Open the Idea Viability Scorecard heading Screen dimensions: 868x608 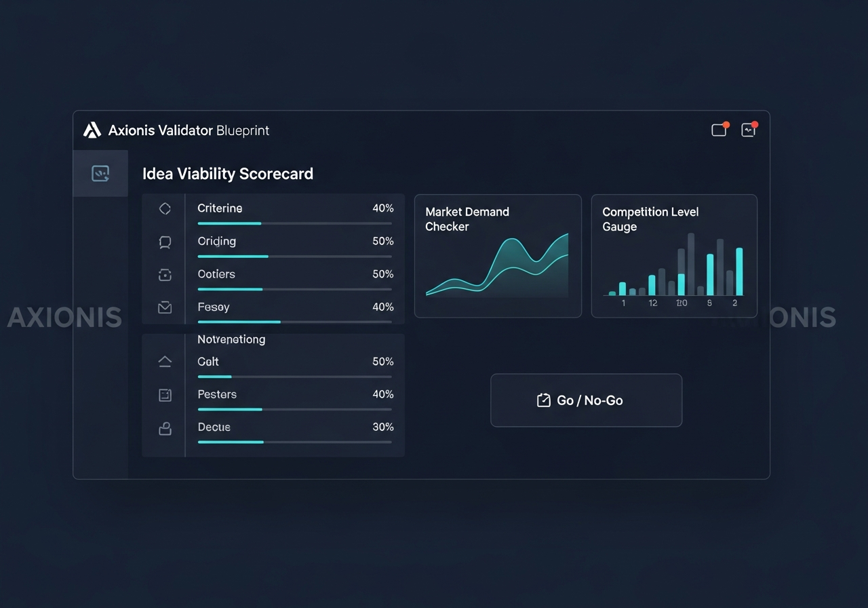click(x=228, y=174)
